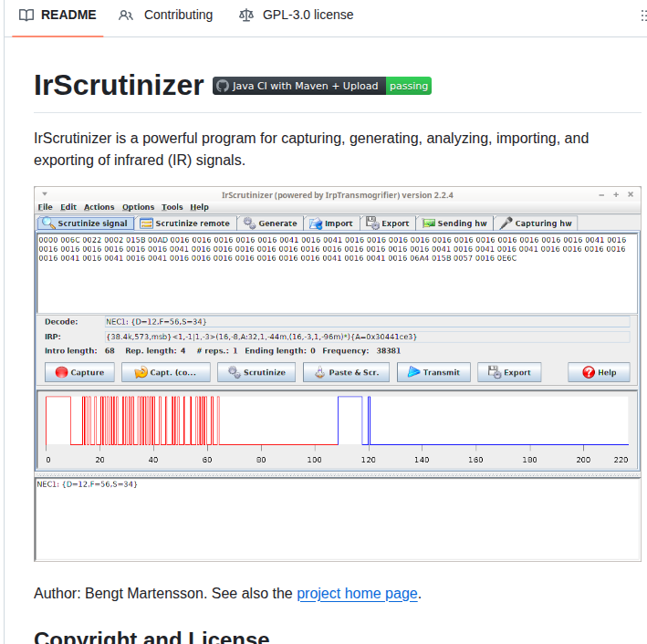This screenshot has height=644, width=647.
Task: Click the GitHub logo in CI badge
Action: click(x=223, y=86)
